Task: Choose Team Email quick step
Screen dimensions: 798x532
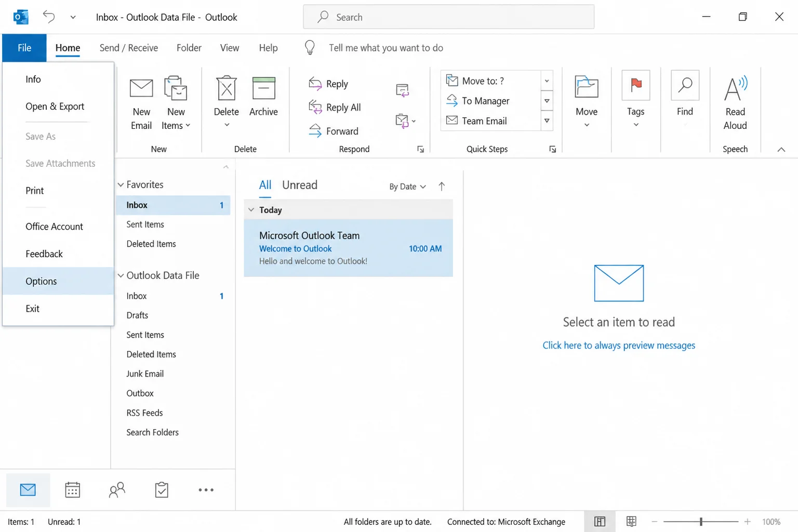Action: tap(490, 121)
